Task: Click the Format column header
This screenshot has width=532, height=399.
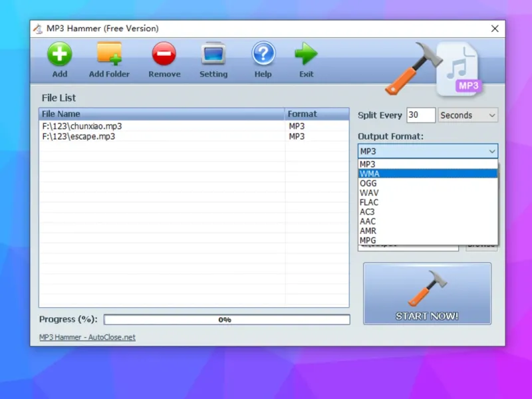Action: (x=317, y=114)
